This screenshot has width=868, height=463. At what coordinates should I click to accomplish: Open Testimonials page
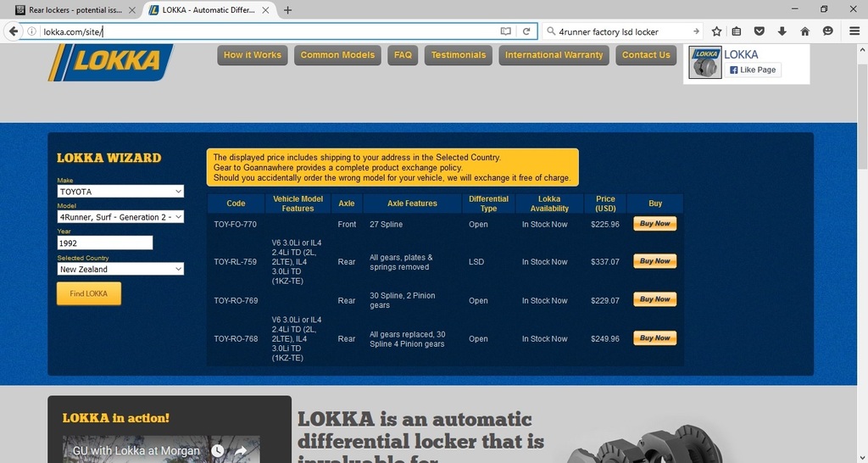click(x=459, y=55)
